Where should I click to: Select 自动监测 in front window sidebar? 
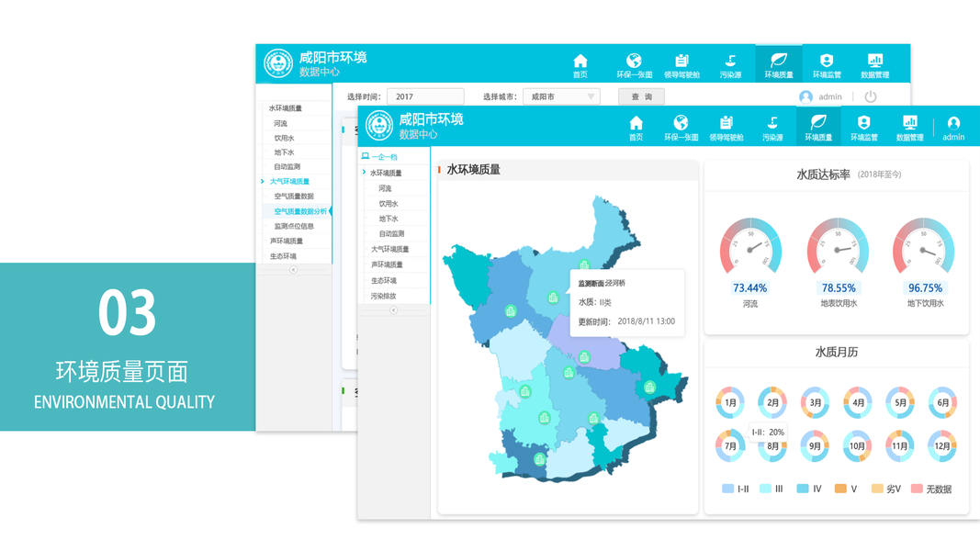(x=391, y=233)
